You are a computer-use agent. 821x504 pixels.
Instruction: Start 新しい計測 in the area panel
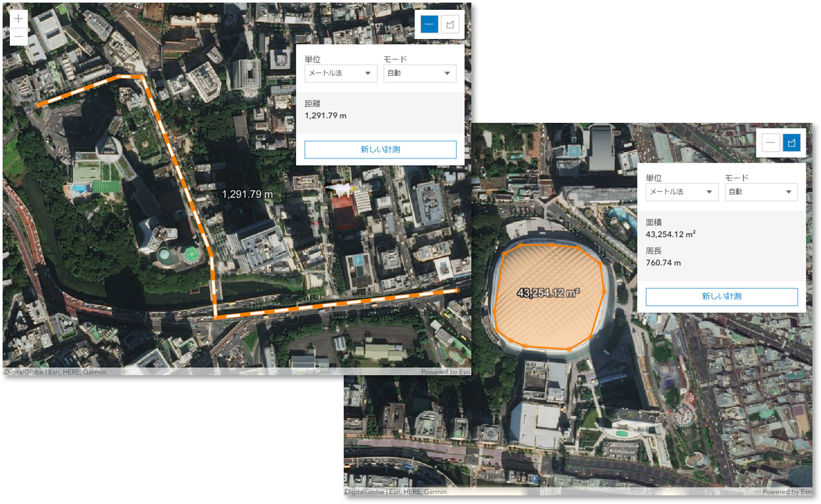pyautogui.click(x=722, y=297)
